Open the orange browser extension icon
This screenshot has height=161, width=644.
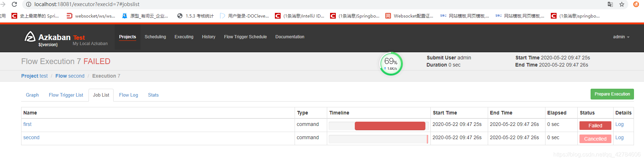pyautogui.click(x=636, y=4)
